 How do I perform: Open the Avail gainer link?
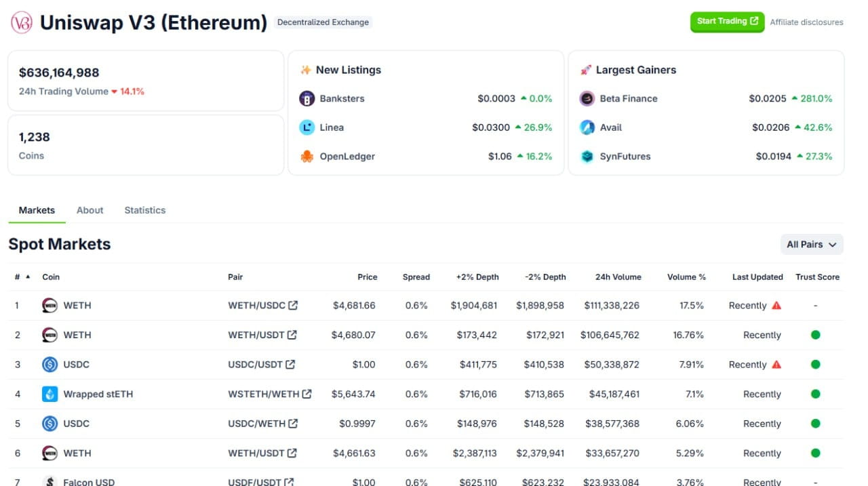point(611,127)
